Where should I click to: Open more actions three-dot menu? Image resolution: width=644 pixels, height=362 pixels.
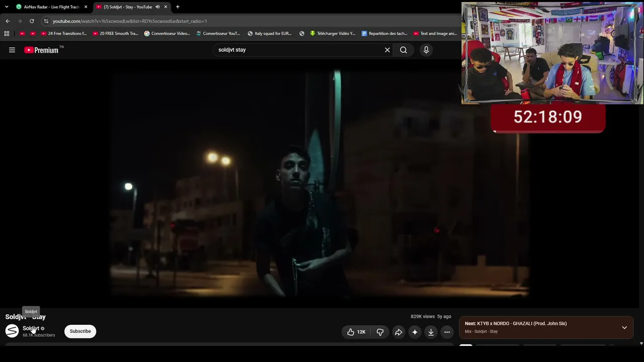click(x=447, y=332)
